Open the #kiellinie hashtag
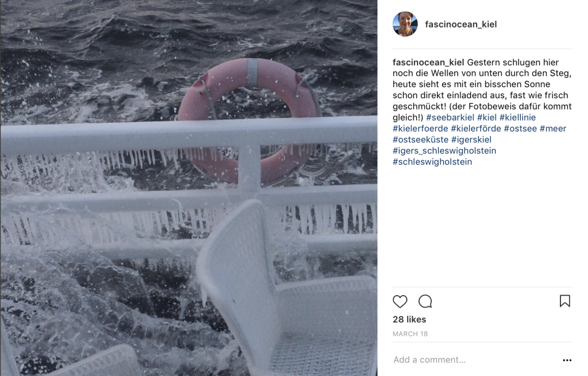This screenshot has height=376, width=588. click(x=517, y=117)
